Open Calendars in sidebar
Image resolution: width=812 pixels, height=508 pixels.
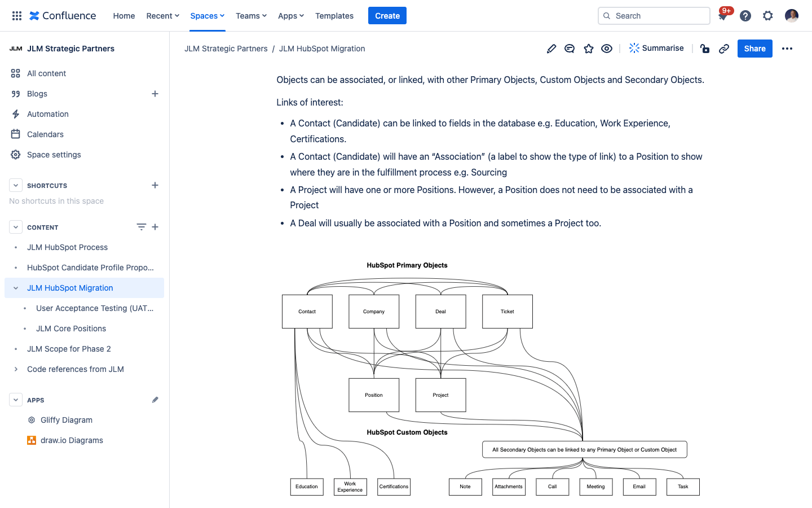pos(45,134)
